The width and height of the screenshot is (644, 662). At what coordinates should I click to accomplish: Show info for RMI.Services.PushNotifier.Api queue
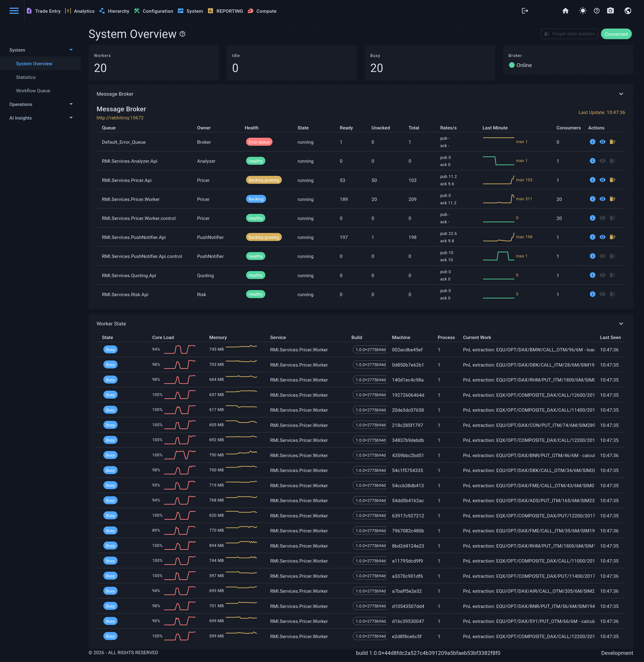click(x=592, y=237)
